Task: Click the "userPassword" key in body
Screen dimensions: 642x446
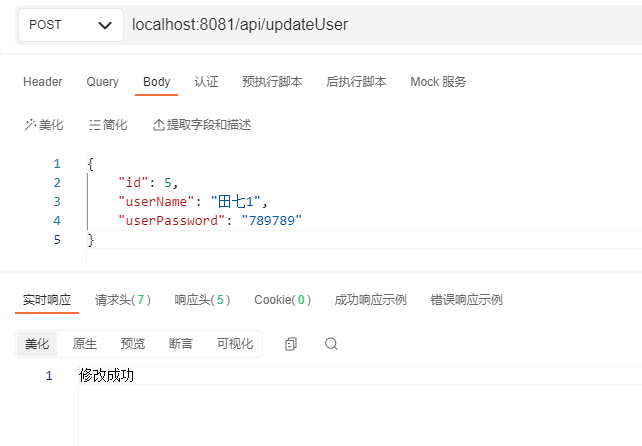Action: click(172, 221)
